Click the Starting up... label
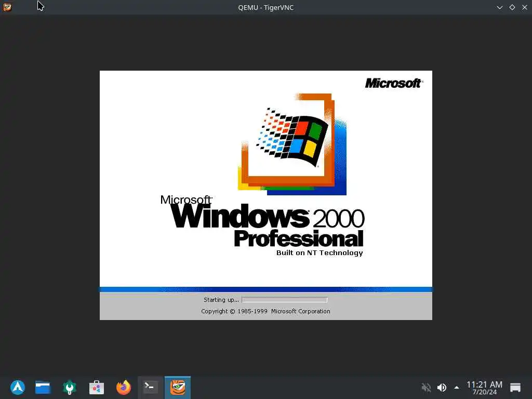This screenshot has width=532, height=399. pyautogui.click(x=221, y=300)
